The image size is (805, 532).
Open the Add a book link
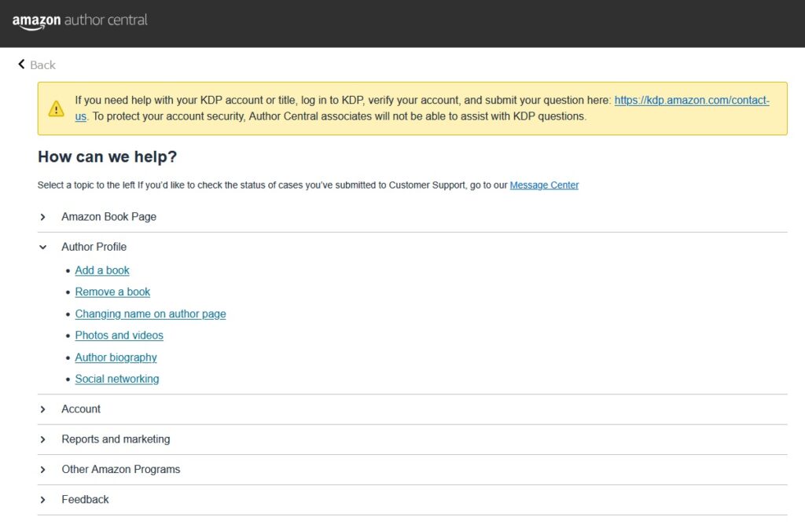pyautogui.click(x=102, y=270)
